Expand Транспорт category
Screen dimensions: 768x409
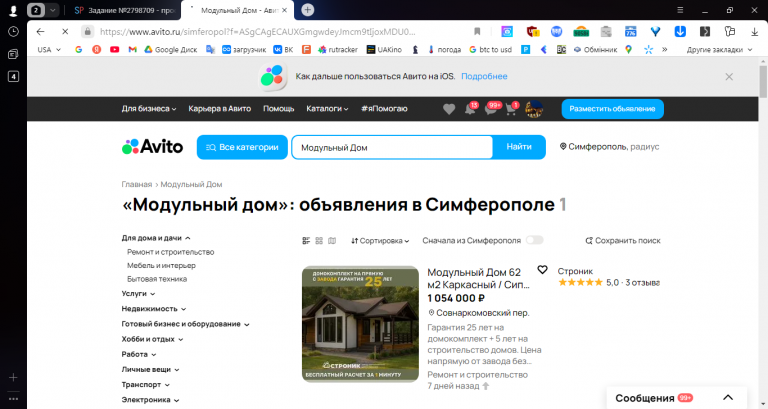[x=145, y=385]
